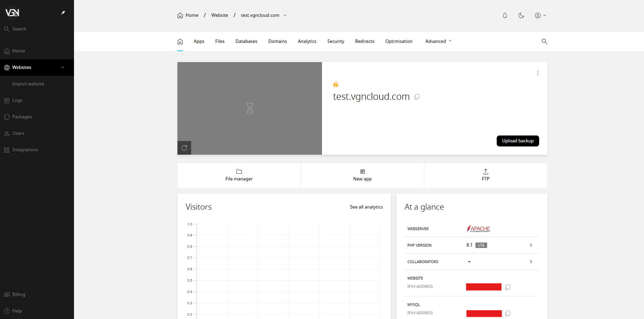Viewport: 644px width, 319px height.
Task: Open the Collaborators settings via chevron
Action: [531, 262]
